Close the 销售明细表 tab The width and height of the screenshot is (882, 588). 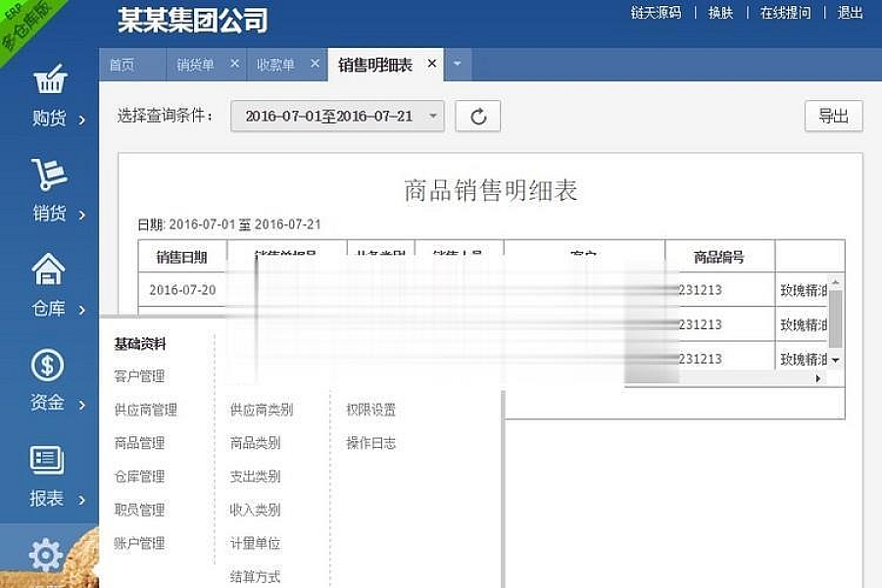pyautogui.click(x=431, y=64)
